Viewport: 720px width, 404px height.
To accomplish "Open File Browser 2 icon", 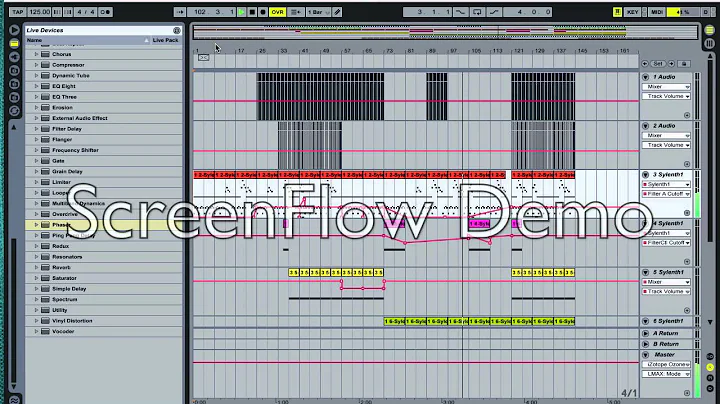I will pos(14,84).
